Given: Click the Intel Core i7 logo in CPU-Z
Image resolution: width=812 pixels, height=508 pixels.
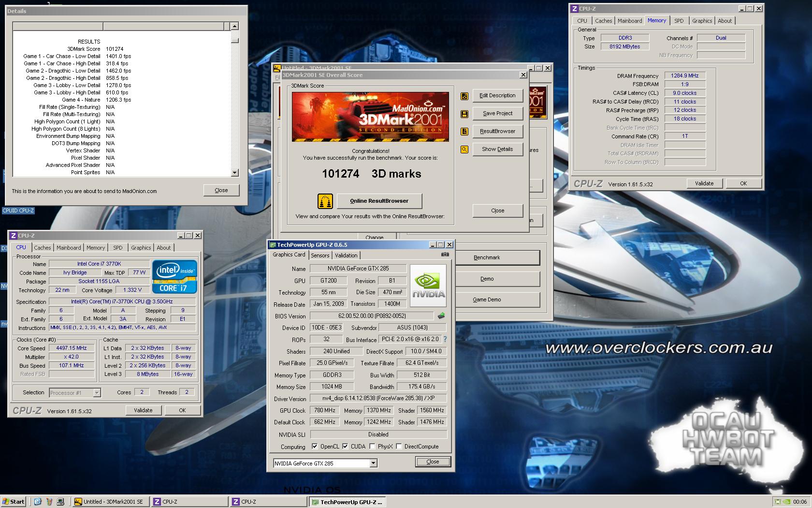Looking at the screenshot, I should tap(174, 276).
